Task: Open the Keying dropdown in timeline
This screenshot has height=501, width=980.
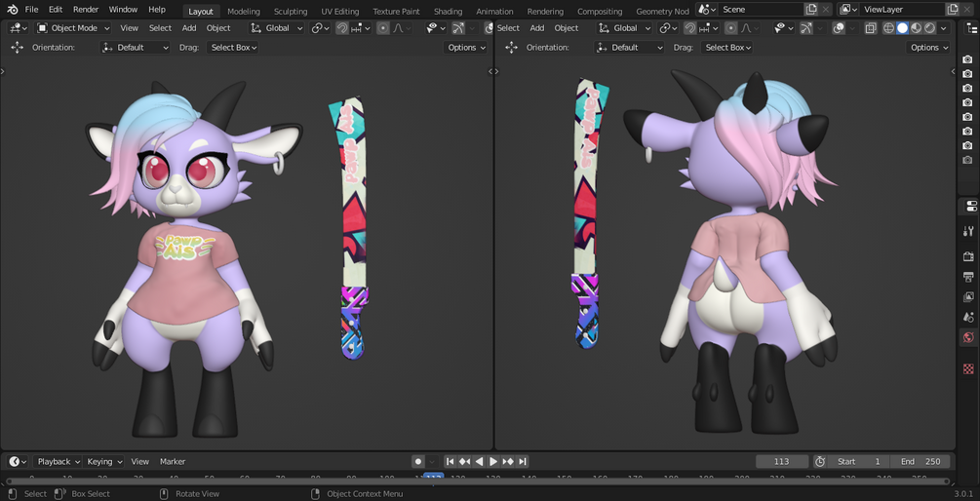Action: (x=103, y=462)
